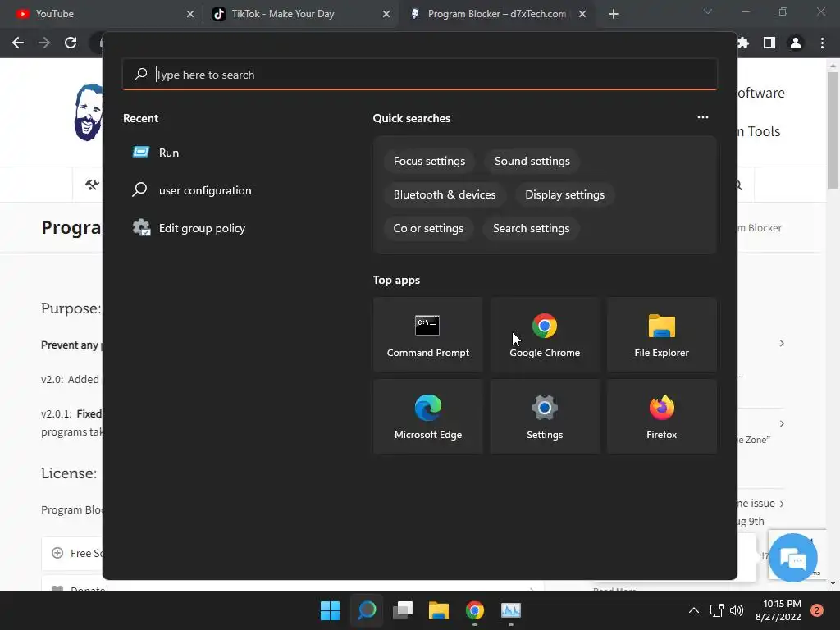Open a new Chrome tab
The width and height of the screenshot is (840, 630).
click(x=614, y=14)
